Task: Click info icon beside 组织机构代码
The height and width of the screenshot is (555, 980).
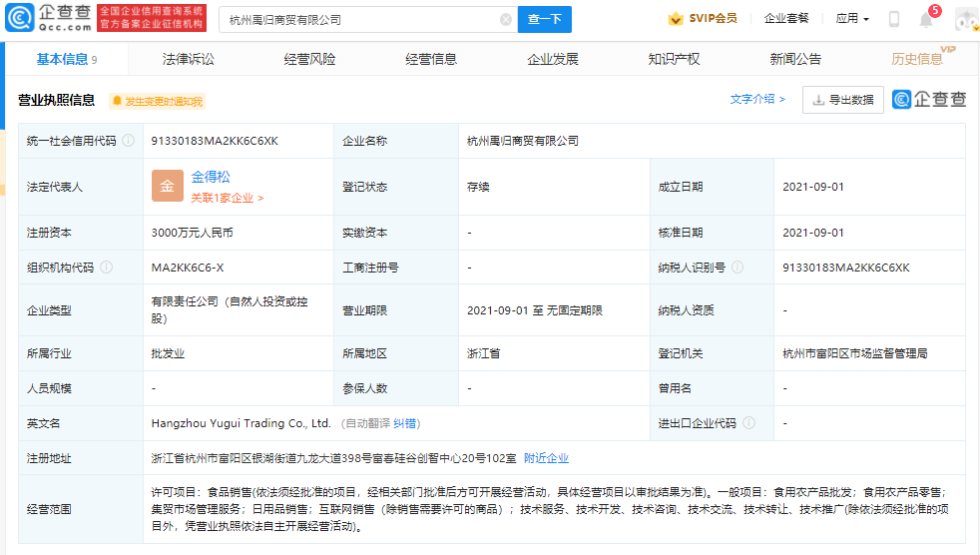Action: pyautogui.click(x=106, y=268)
